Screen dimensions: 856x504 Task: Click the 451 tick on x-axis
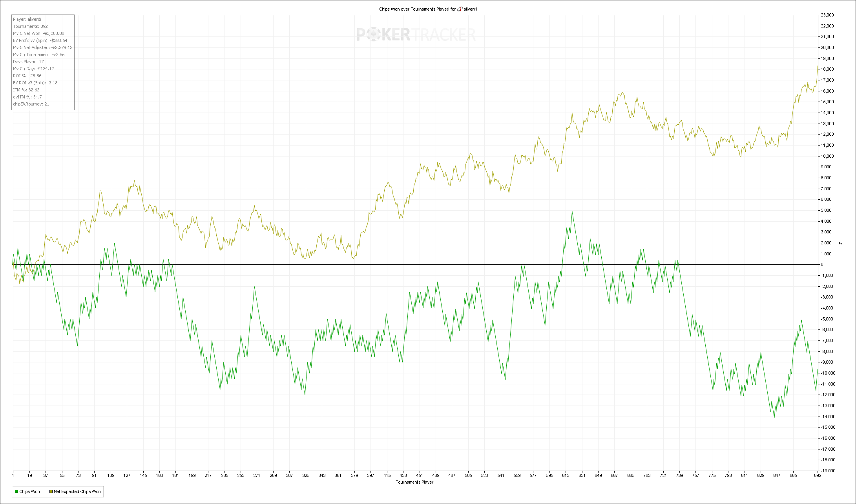coord(420,475)
